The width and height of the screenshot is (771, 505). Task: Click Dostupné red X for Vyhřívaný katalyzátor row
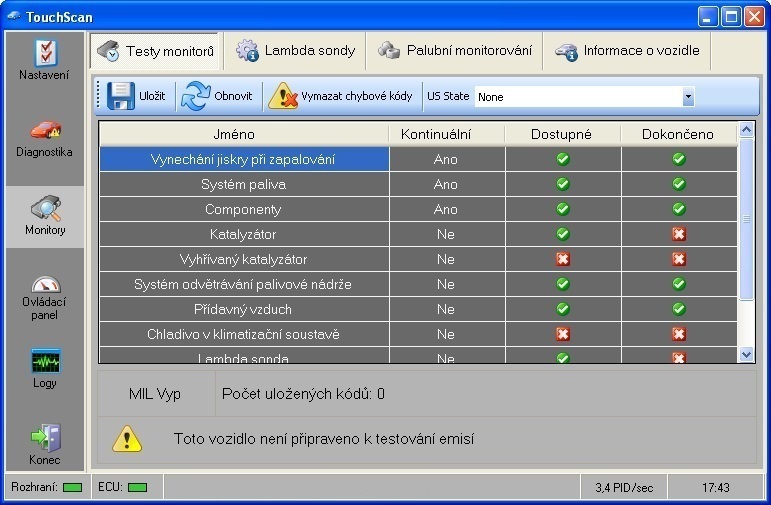click(563, 259)
